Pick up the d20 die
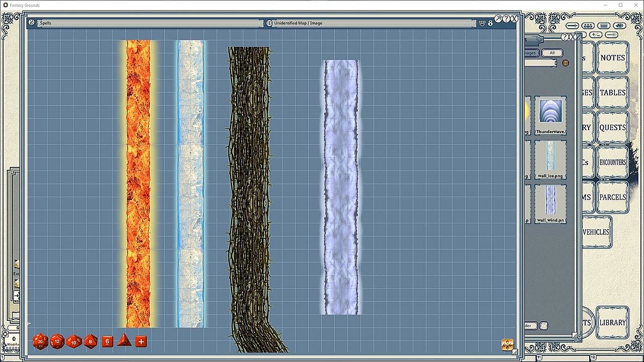 [40, 342]
